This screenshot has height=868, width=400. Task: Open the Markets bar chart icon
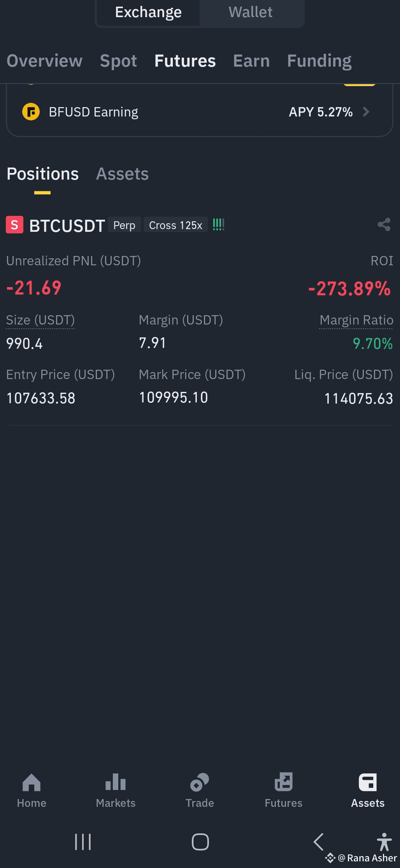[x=116, y=782]
